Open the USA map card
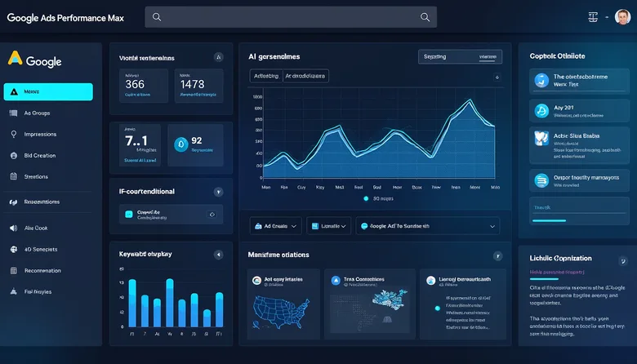The width and height of the screenshot is (637, 364). pyautogui.click(x=283, y=304)
